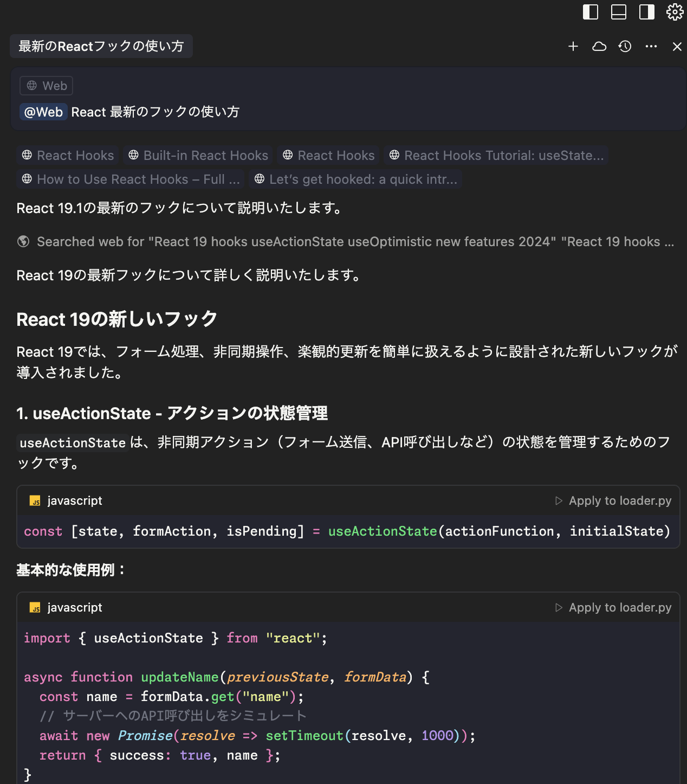Click globe icon of Built-in React Hooks

coord(133,155)
